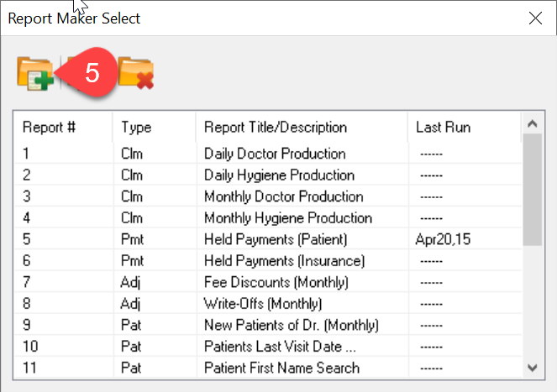Select the Daily Hygiene Production report row
The width and height of the screenshot is (557, 392).
(268, 175)
